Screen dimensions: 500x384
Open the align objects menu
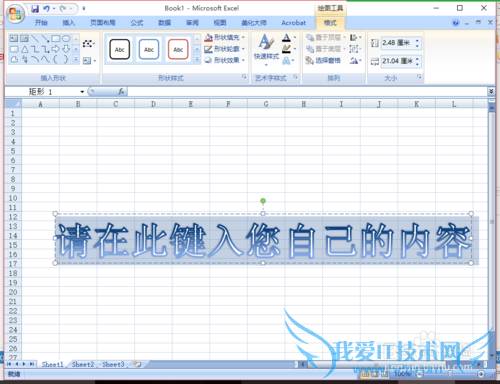tap(356, 37)
